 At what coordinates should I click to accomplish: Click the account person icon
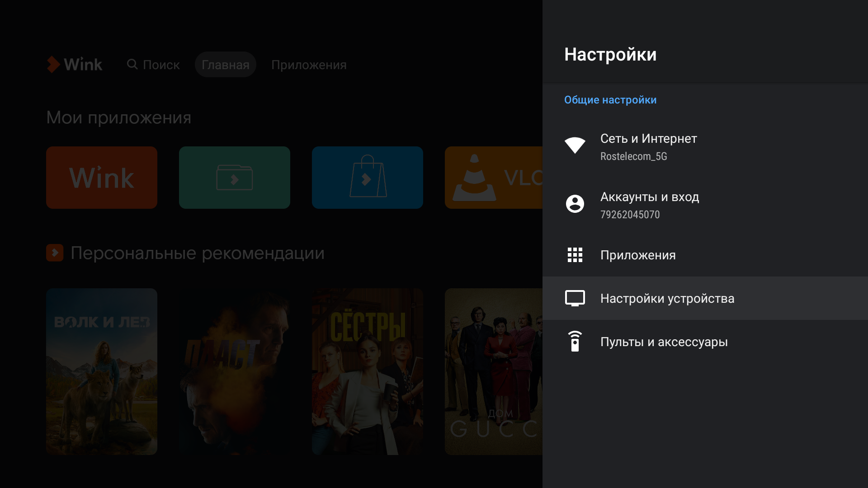(575, 204)
